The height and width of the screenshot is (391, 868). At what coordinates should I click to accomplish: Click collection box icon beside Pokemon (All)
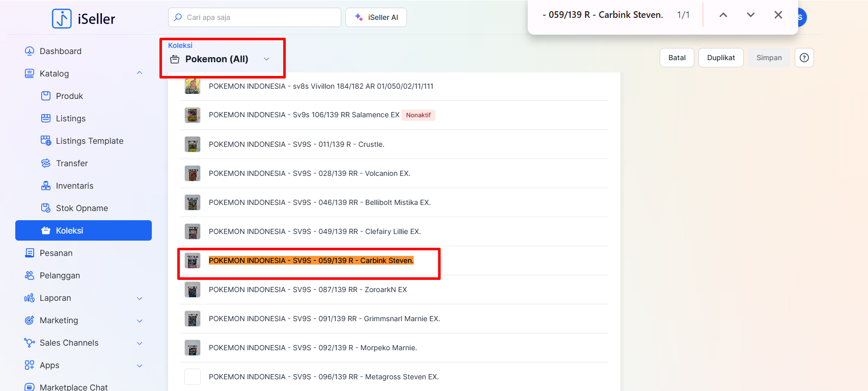pos(175,59)
